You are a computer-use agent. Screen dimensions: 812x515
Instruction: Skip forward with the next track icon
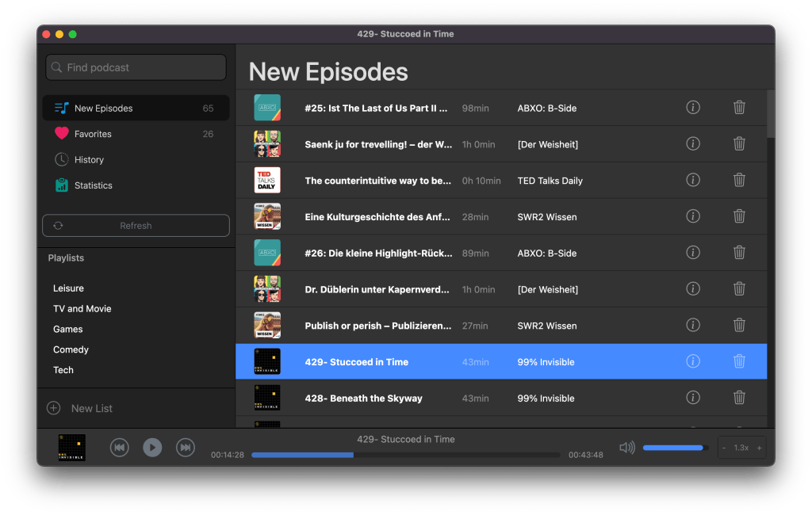[x=185, y=448]
